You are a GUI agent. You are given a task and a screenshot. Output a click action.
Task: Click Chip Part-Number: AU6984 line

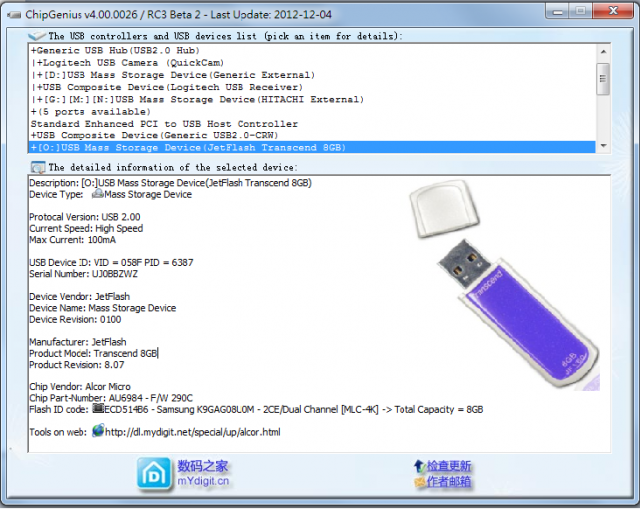(111, 398)
